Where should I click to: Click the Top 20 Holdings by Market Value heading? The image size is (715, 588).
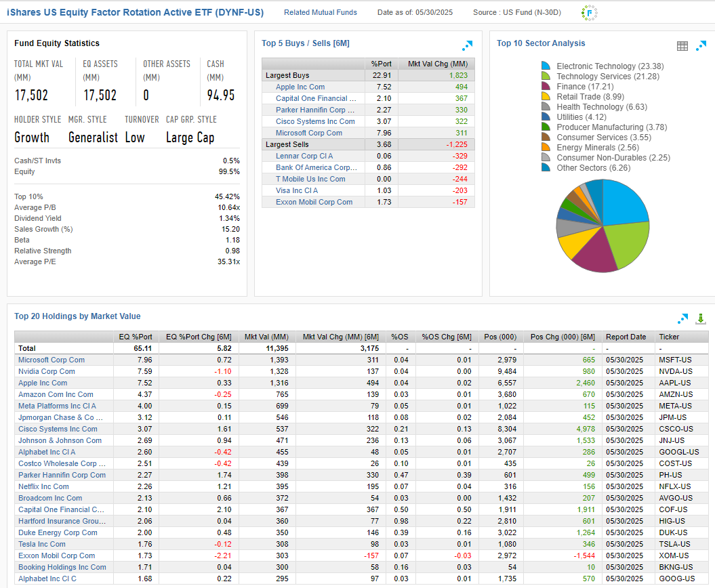[77, 316]
